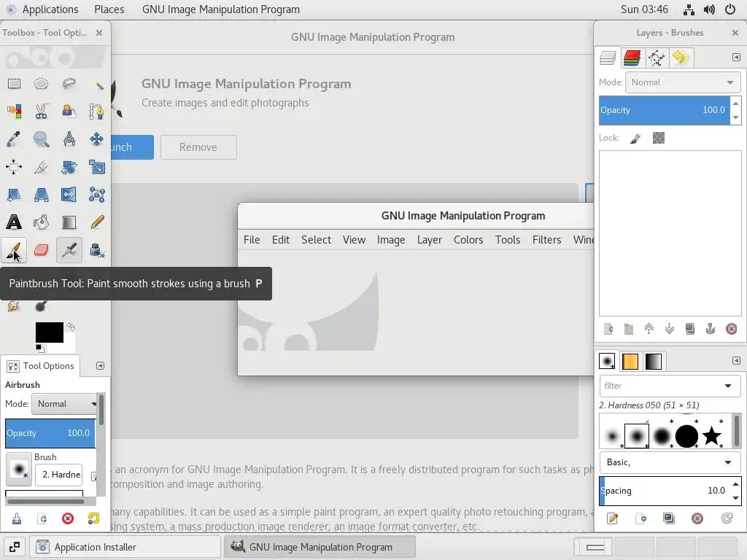Click the black foreground color swatch
747x560 pixels.
pos(49,332)
